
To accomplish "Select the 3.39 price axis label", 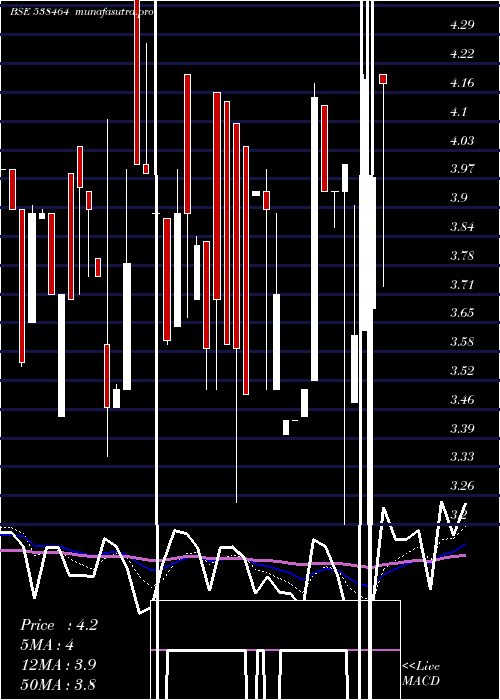I will [x=462, y=429].
